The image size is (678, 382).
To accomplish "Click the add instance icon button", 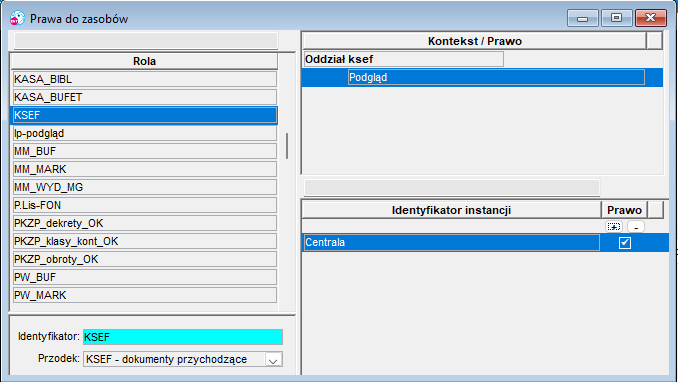I will click(614, 226).
